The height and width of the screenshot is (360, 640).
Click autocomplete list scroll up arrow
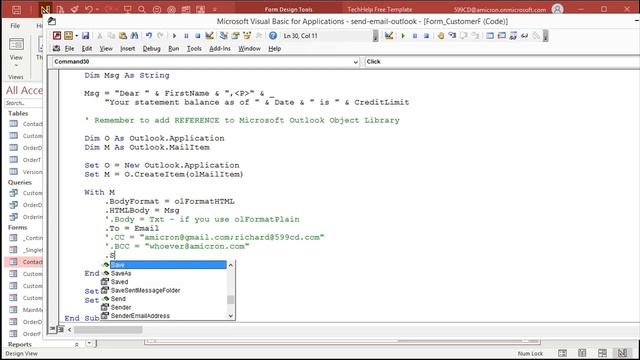coord(231,265)
